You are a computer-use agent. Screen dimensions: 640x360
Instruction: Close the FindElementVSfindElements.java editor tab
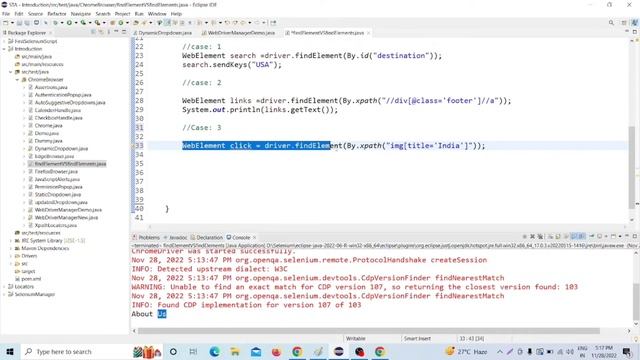tap(368, 33)
